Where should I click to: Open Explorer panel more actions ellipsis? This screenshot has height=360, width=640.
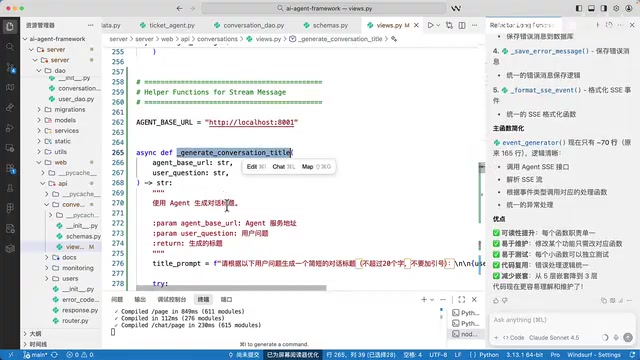click(90, 25)
